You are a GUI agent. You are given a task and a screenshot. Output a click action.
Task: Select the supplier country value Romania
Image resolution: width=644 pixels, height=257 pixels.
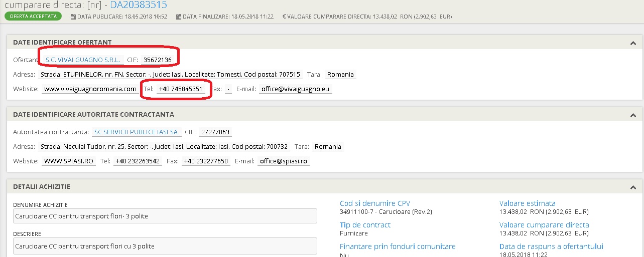341,75
